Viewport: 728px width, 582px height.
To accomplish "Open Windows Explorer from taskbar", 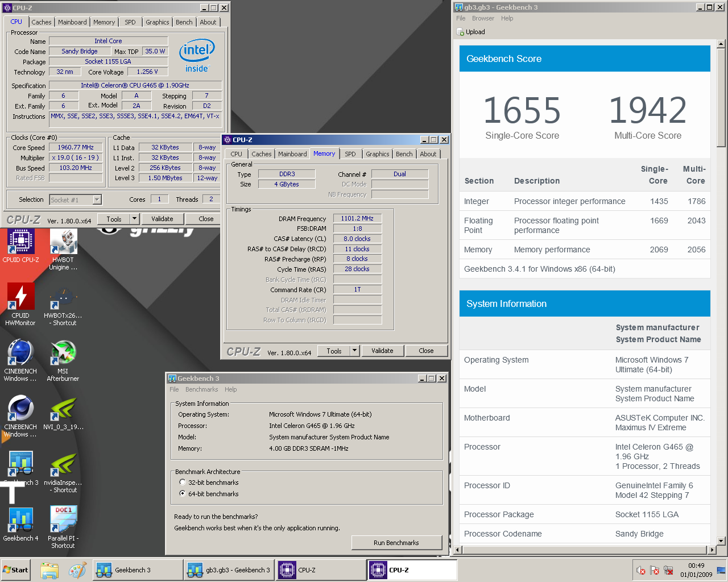I will pos(49,570).
